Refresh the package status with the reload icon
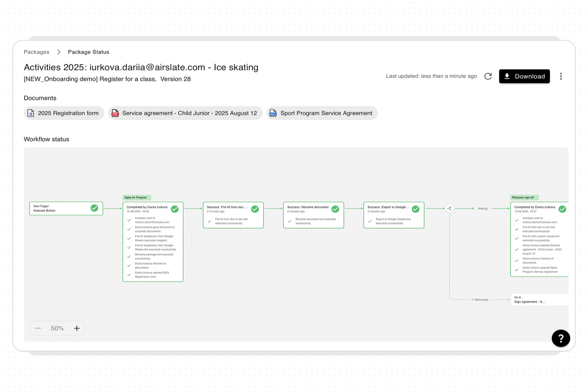The image size is (588, 392). (488, 76)
